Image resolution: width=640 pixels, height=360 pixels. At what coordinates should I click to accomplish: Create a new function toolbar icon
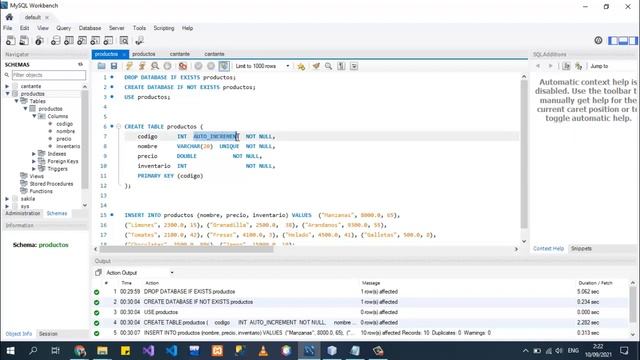coord(108,40)
